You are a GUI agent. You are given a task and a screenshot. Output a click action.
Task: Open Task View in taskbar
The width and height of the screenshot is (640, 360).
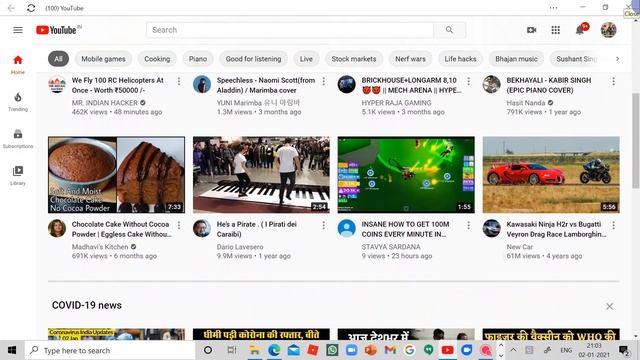[x=231, y=350]
